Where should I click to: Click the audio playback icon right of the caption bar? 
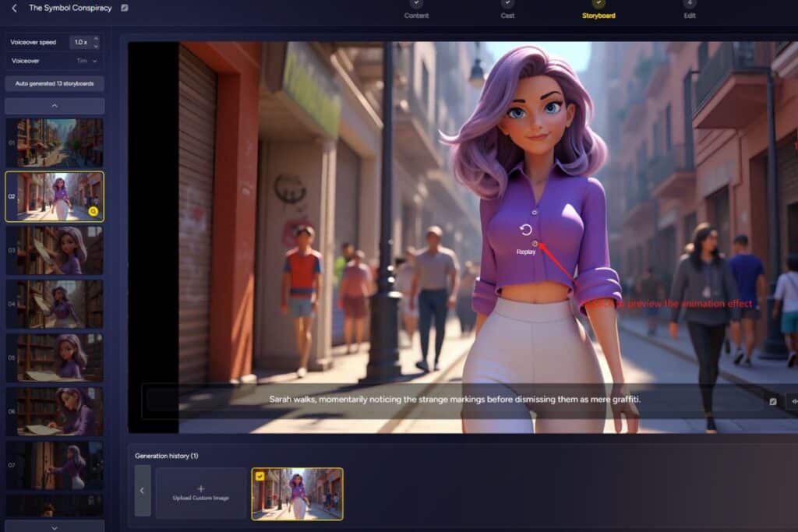(793, 400)
